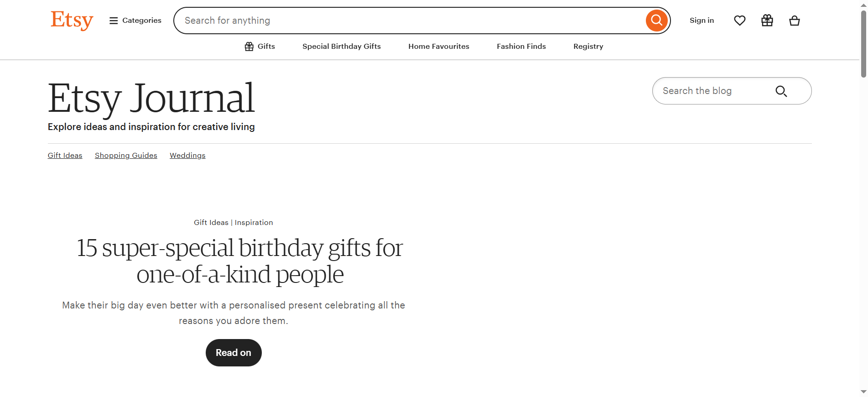The height and width of the screenshot is (397, 868).
Task: Click the orange search magnifier button
Action: click(656, 20)
